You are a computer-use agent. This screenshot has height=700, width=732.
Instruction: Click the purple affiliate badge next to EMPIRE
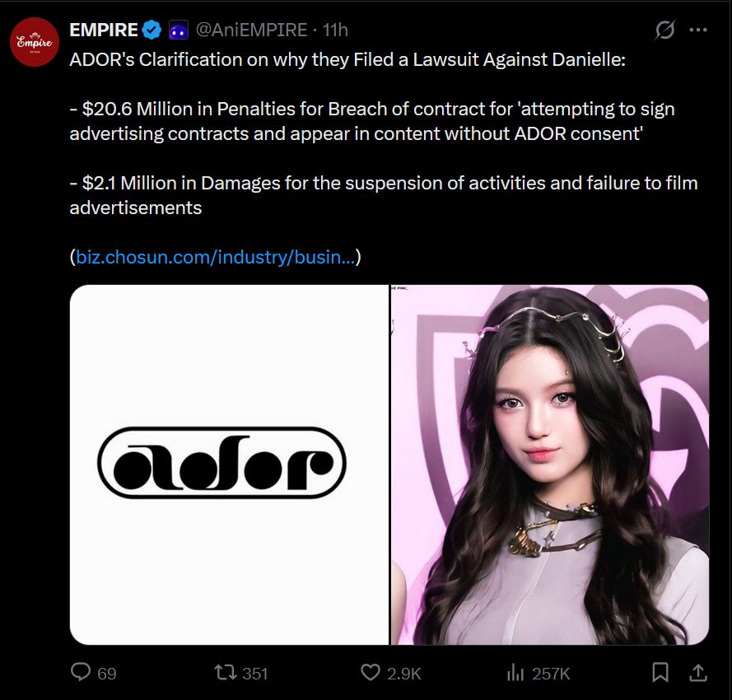[x=179, y=30]
